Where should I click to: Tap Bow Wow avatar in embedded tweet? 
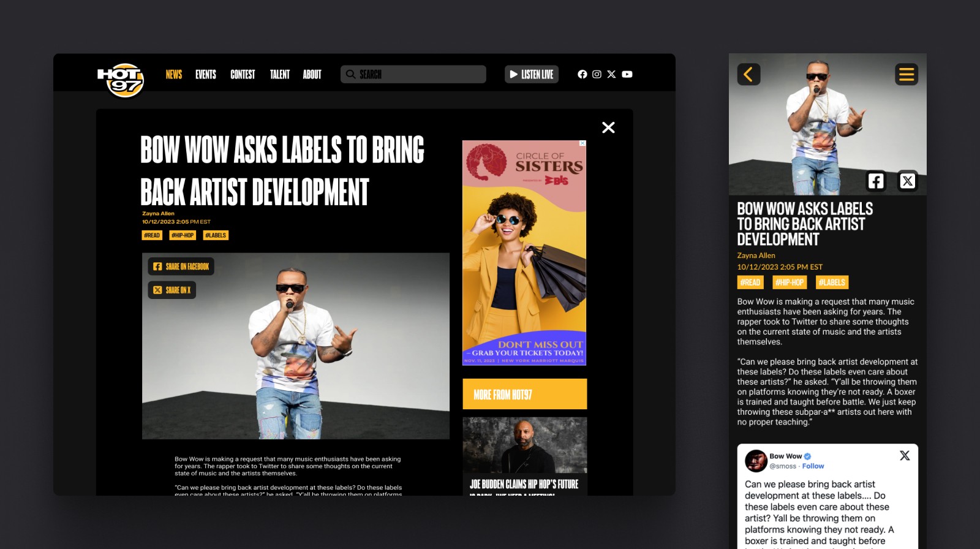pyautogui.click(x=756, y=461)
